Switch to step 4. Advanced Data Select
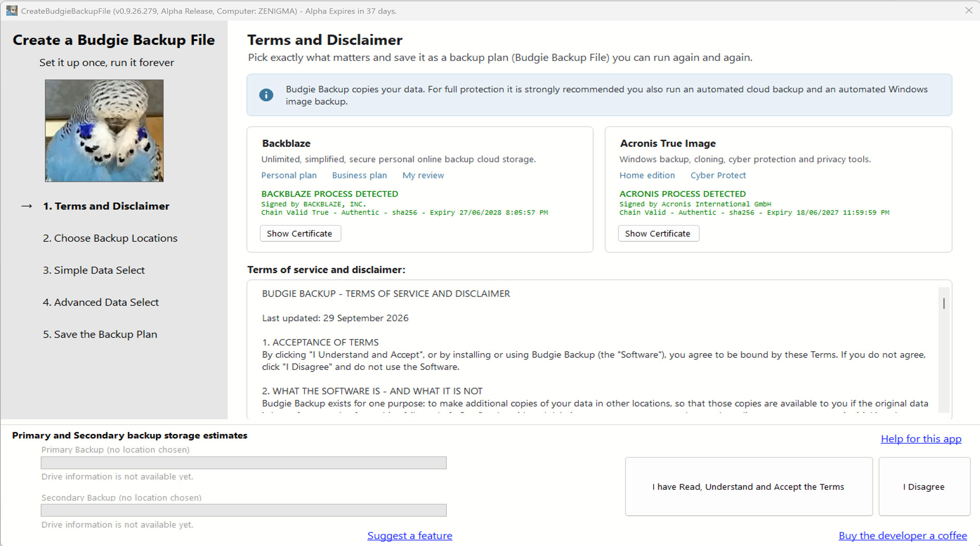 click(101, 302)
